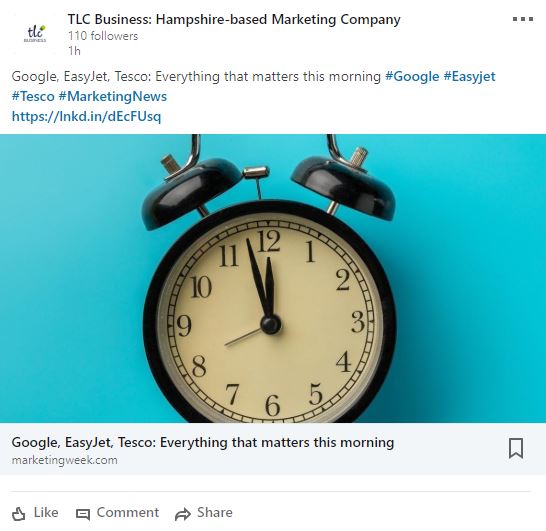Open the article title below the image

tap(203, 443)
